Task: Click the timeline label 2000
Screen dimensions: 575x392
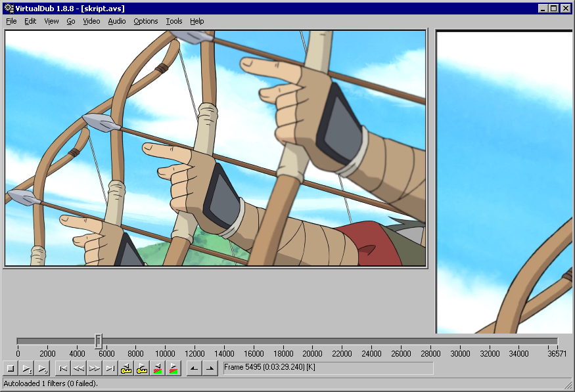Action: (x=47, y=353)
